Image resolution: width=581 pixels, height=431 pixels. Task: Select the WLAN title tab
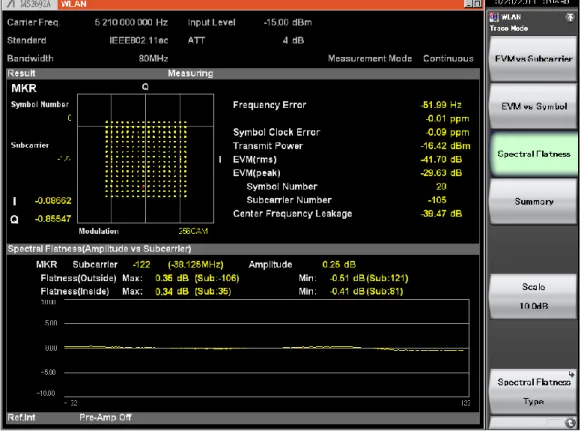click(x=74, y=4)
